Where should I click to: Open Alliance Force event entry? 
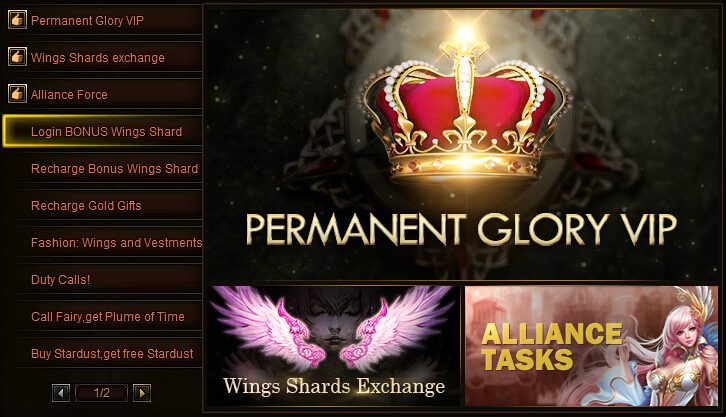pyautogui.click(x=103, y=94)
